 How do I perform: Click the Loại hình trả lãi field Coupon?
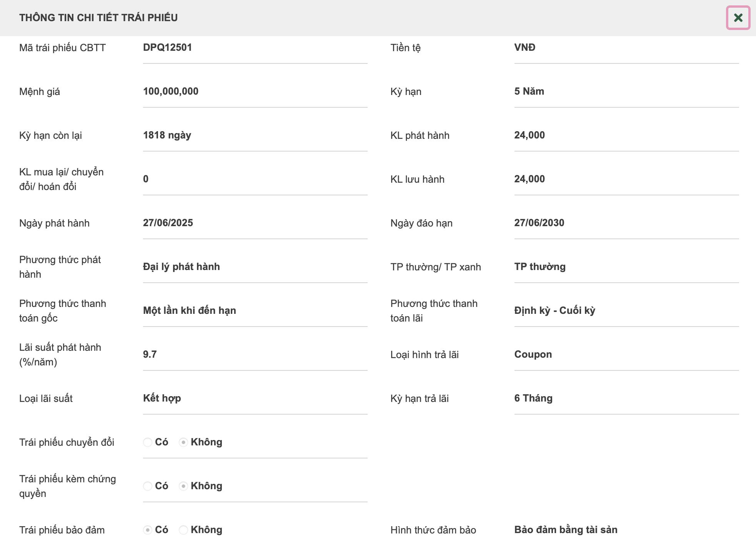[x=626, y=355]
